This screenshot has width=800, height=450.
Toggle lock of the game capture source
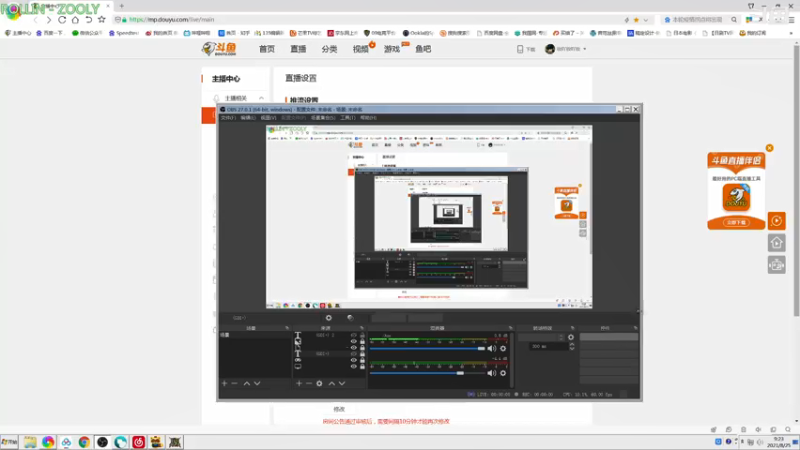pyautogui.click(x=363, y=360)
